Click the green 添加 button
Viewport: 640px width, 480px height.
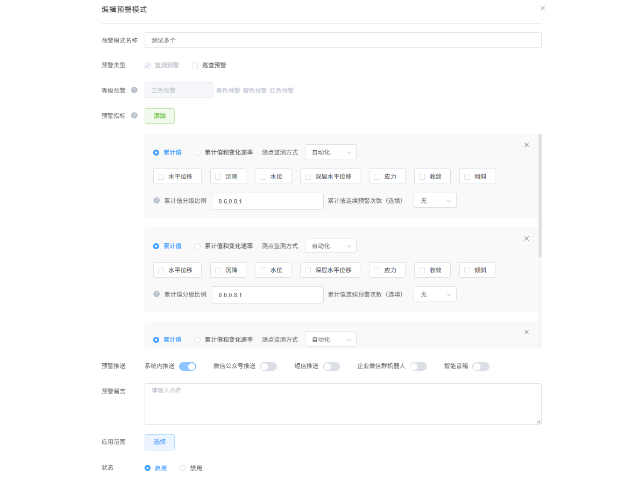tap(159, 116)
